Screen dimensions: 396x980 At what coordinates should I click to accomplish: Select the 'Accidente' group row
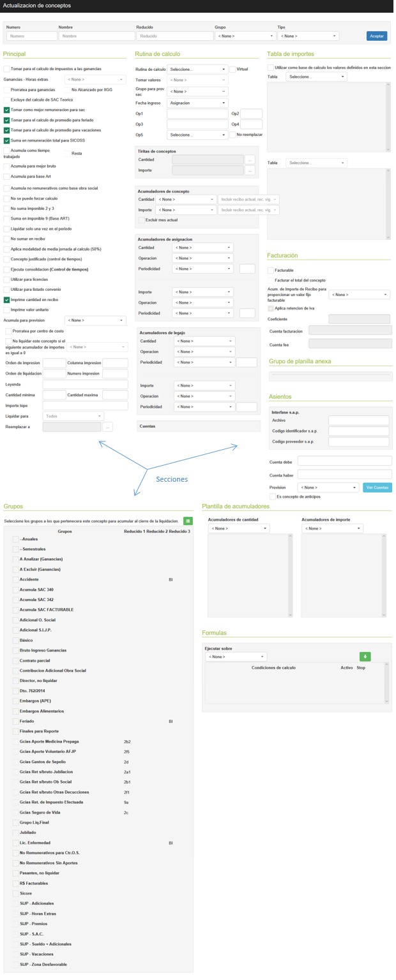(16, 579)
